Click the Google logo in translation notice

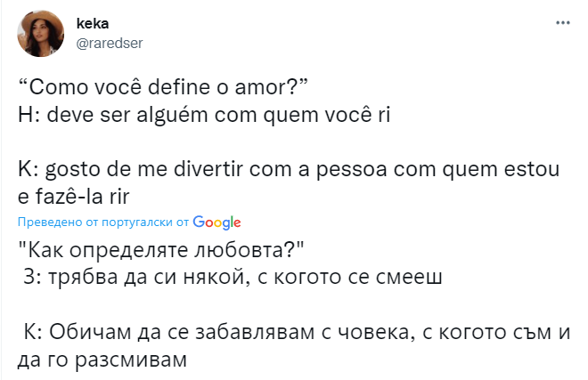point(216,222)
